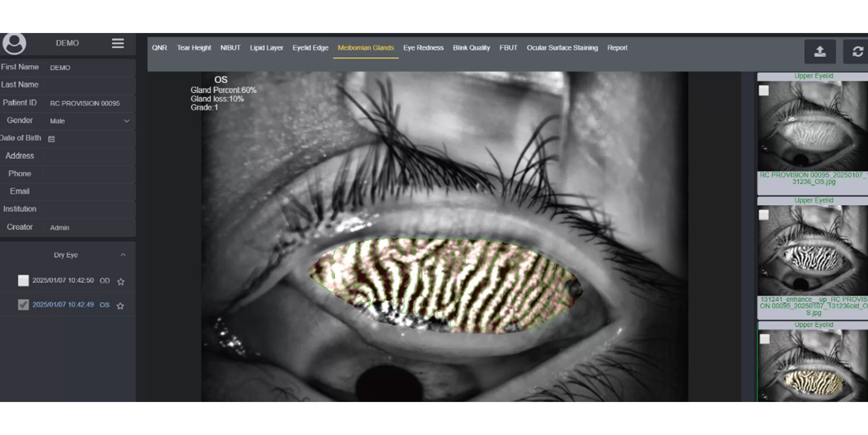The image size is (868, 435).
Task: Tick the checkbox on enhanced Upper Eyelid thumbnail
Action: click(x=764, y=215)
